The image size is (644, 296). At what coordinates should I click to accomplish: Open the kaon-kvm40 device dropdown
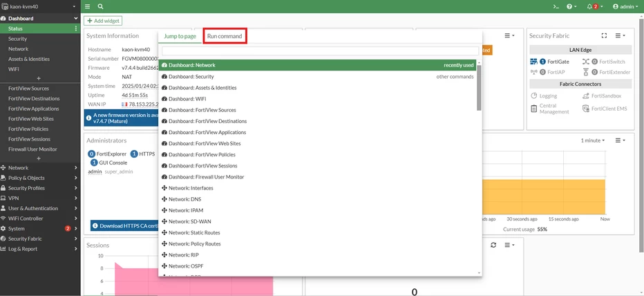coord(39,7)
